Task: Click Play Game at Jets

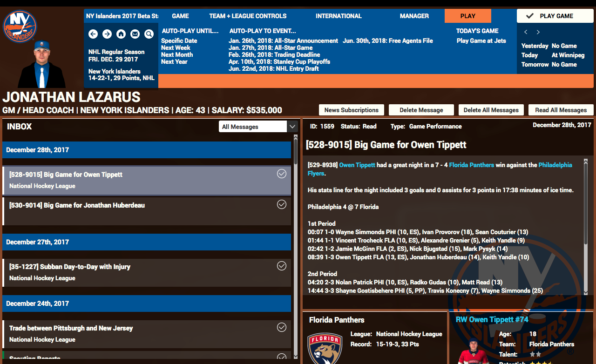Action: 481,41
